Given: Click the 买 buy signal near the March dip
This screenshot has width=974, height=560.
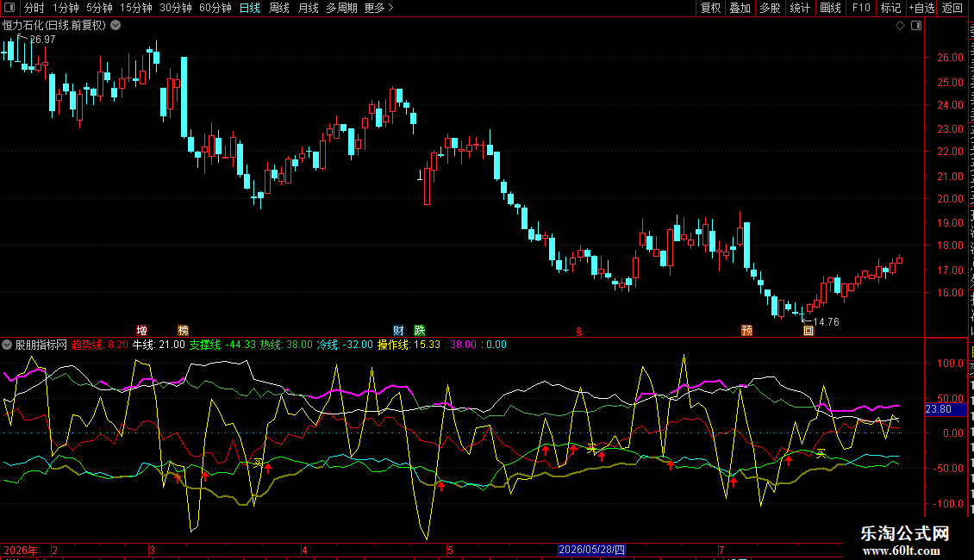Looking at the screenshot, I should click(x=259, y=463).
